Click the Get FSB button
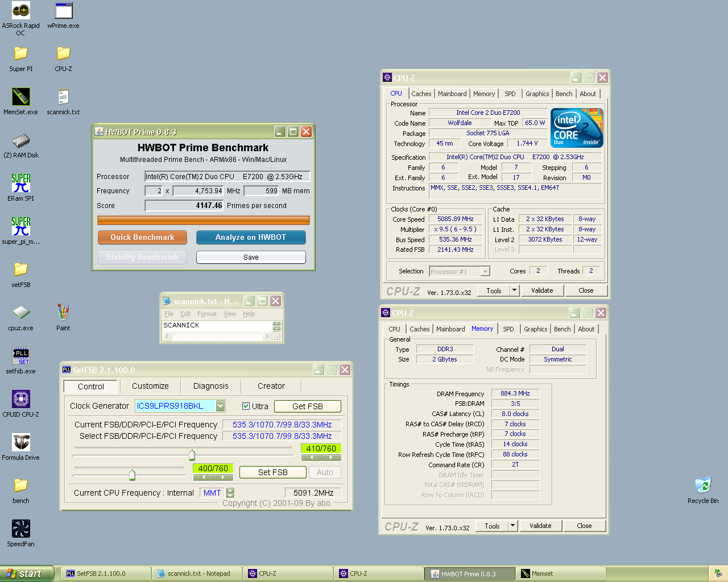The image size is (728, 582). coord(308,406)
